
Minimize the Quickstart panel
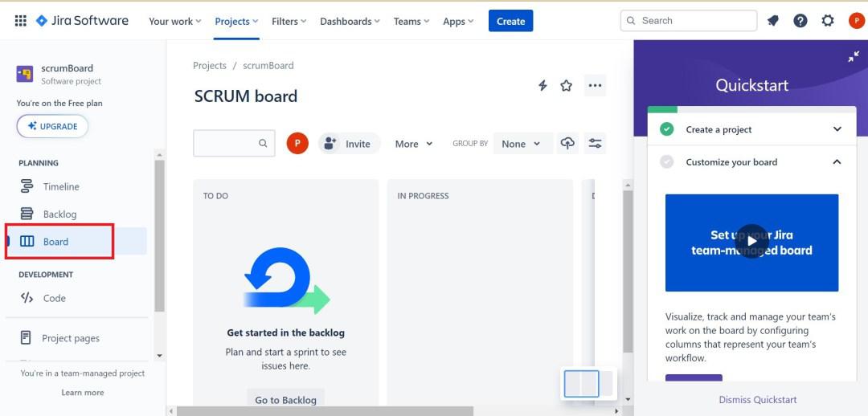coord(854,56)
